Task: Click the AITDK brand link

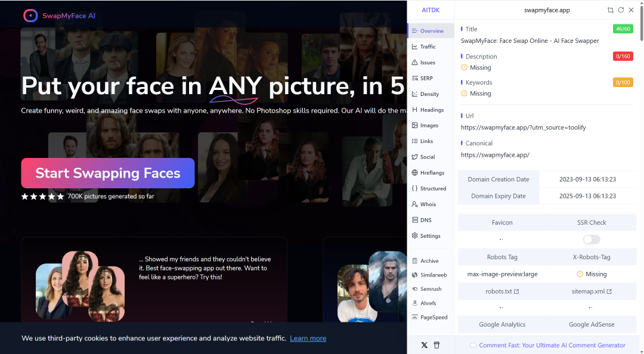Action: tap(431, 10)
